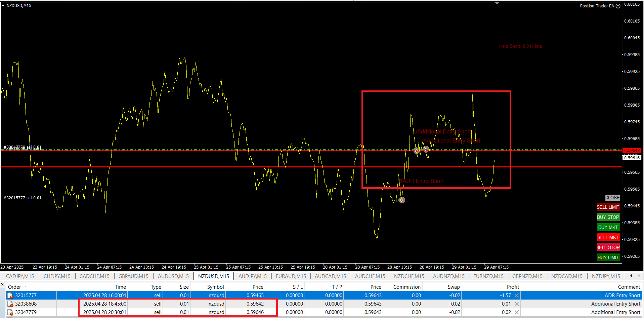Go to the GBPNZD,M15 chart tab
This screenshot has height=318, width=644.
point(527,276)
